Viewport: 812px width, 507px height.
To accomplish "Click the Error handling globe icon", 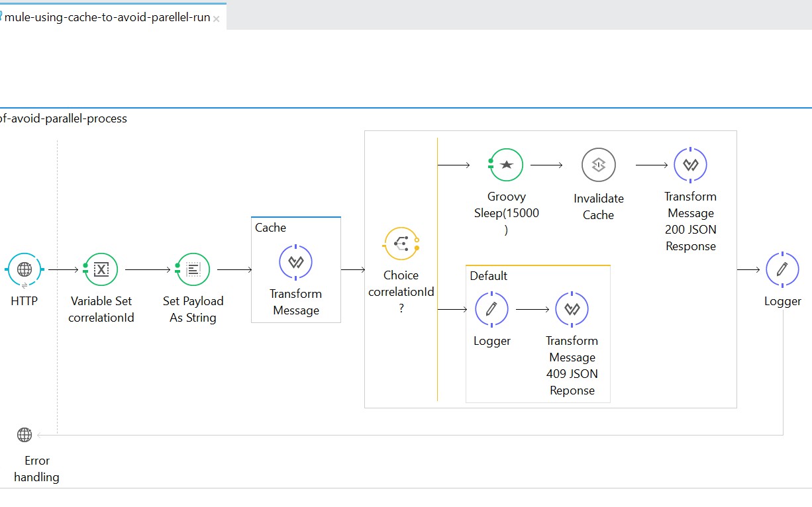I will [x=25, y=435].
